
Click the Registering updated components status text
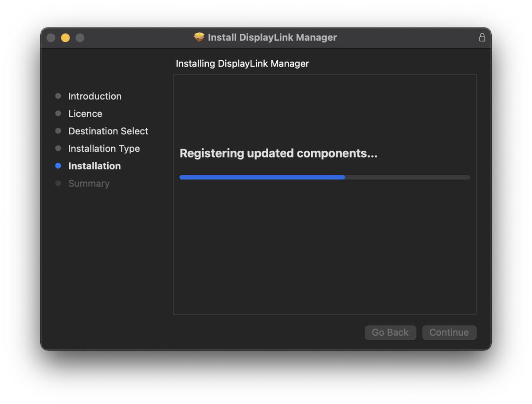click(x=278, y=153)
